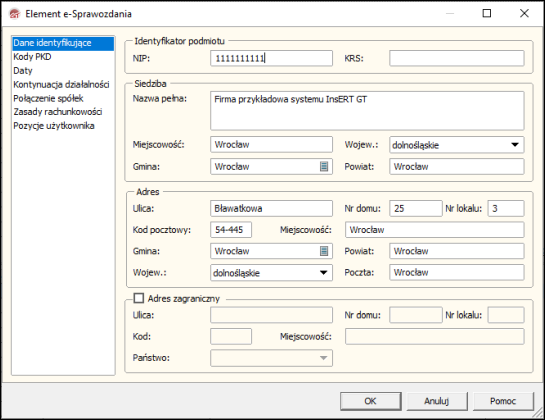Switch to the Daty section
Image resolution: width=545 pixels, height=420 pixels.
click(23, 71)
